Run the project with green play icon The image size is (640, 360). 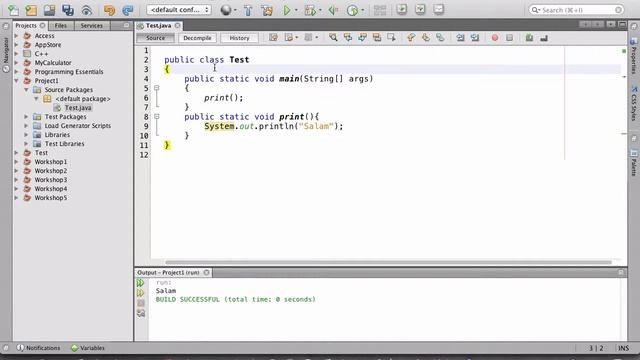point(287,10)
